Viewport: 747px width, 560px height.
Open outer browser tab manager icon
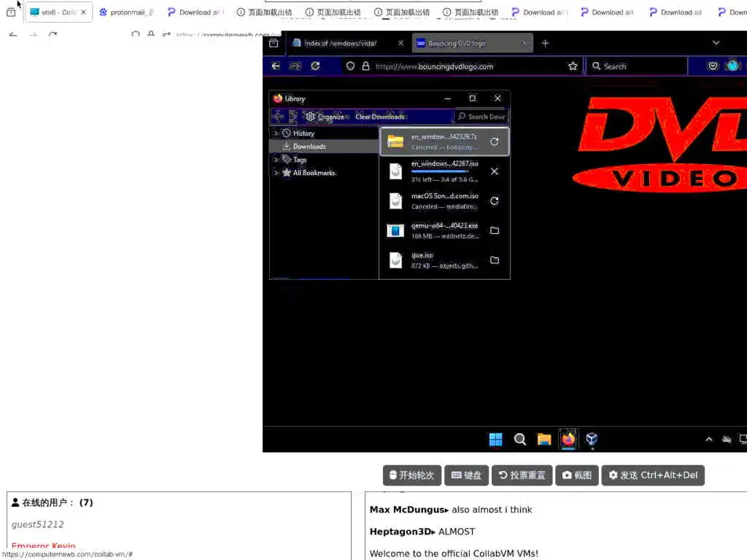click(11, 12)
